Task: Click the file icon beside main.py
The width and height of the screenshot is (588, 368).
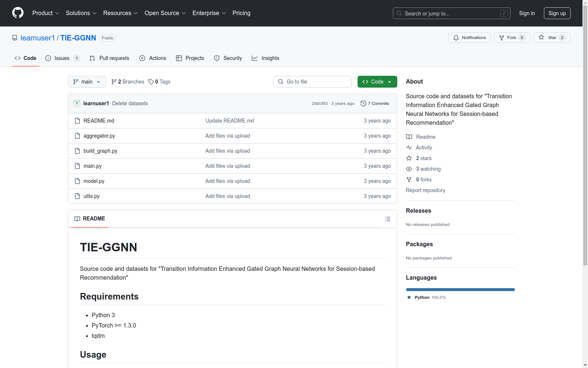Action: point(77,166)
